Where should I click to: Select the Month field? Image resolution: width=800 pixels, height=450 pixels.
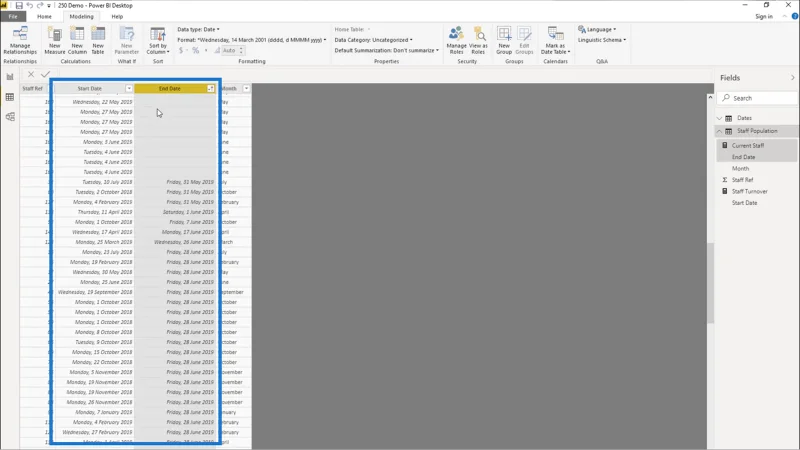pos(740,168)
